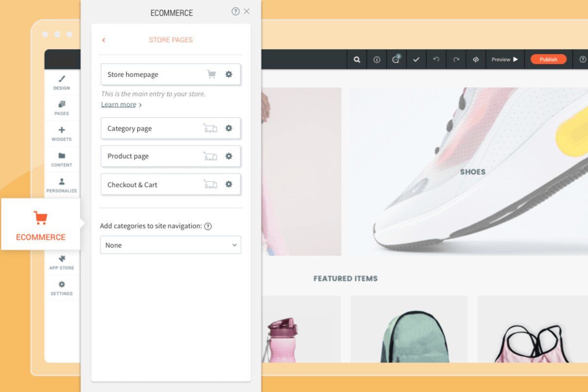The image size is (588, 392).
Task: Open the Ecommerce cart sidebar item
Action: [x=41, y=224]
